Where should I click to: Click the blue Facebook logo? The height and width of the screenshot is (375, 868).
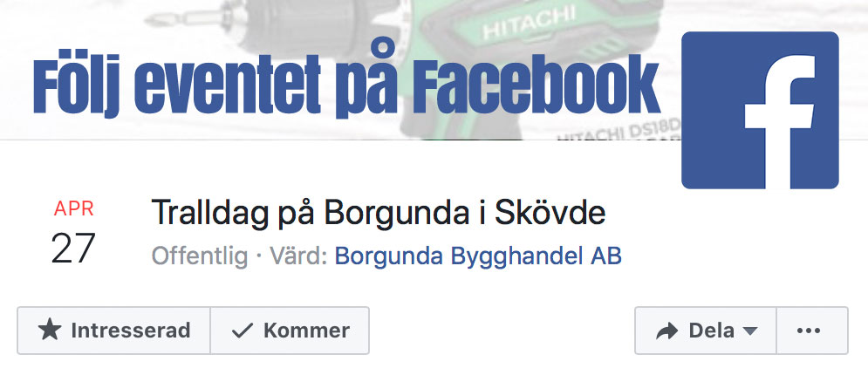coord(760,111)
